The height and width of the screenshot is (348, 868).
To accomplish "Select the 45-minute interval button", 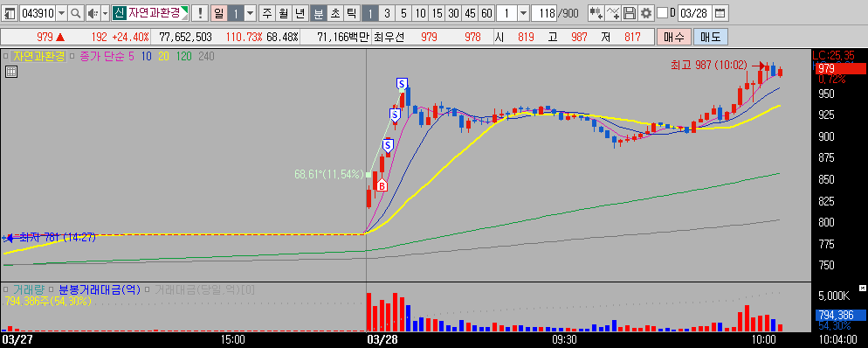I will 470,13.
